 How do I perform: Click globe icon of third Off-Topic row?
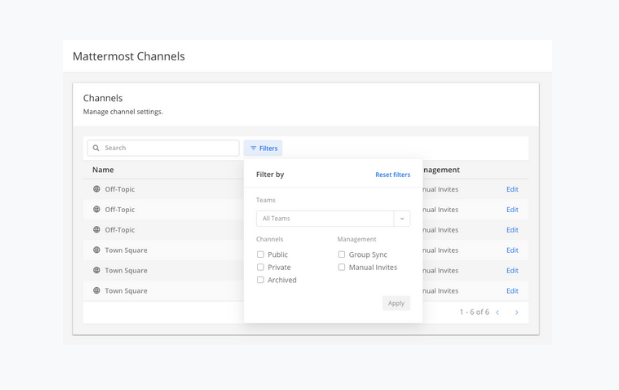click(97, 230)
